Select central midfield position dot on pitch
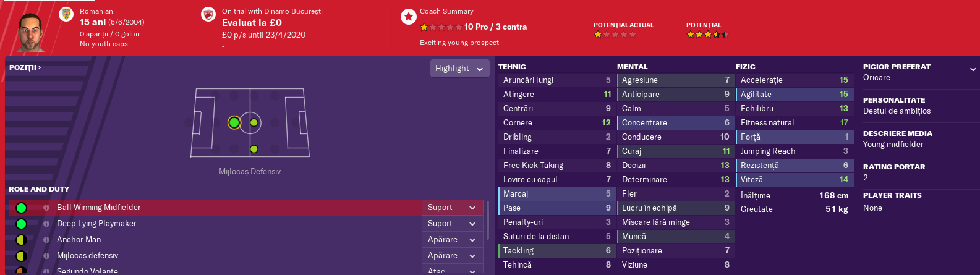The height and width of the screenshot is (275, 980). 254,122
